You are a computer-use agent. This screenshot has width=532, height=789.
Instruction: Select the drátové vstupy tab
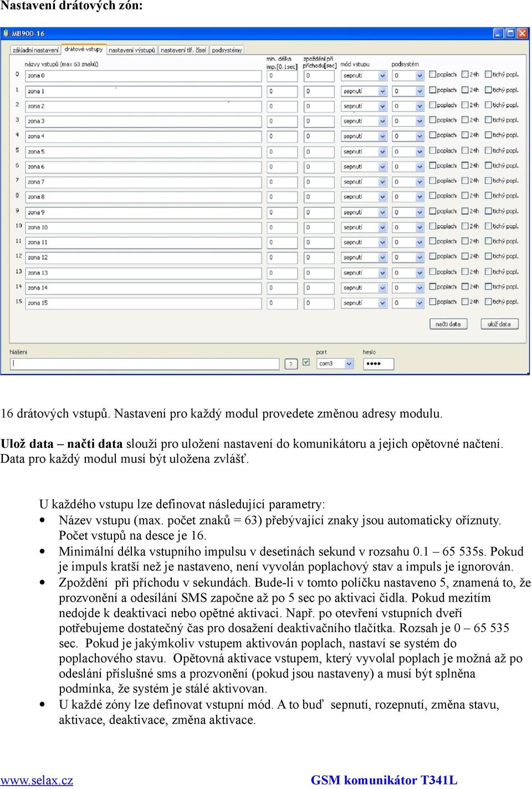tap(83, 49)
